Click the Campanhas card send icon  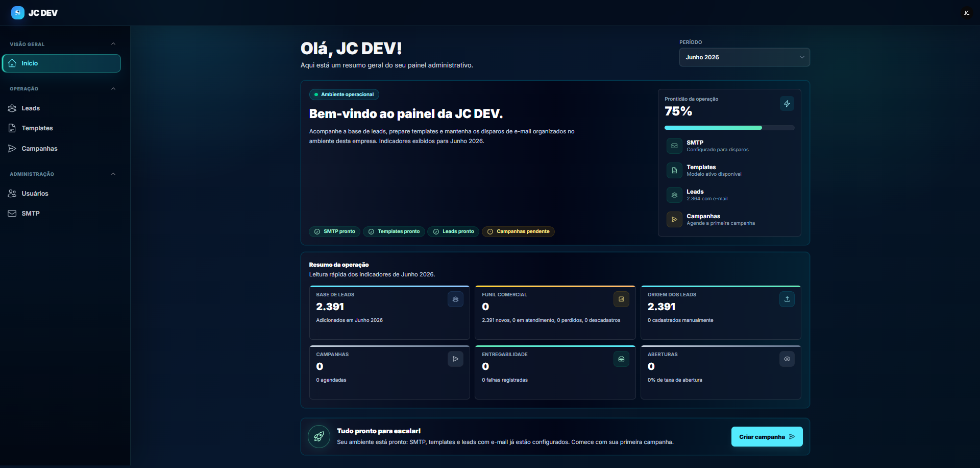click(455, 359)
